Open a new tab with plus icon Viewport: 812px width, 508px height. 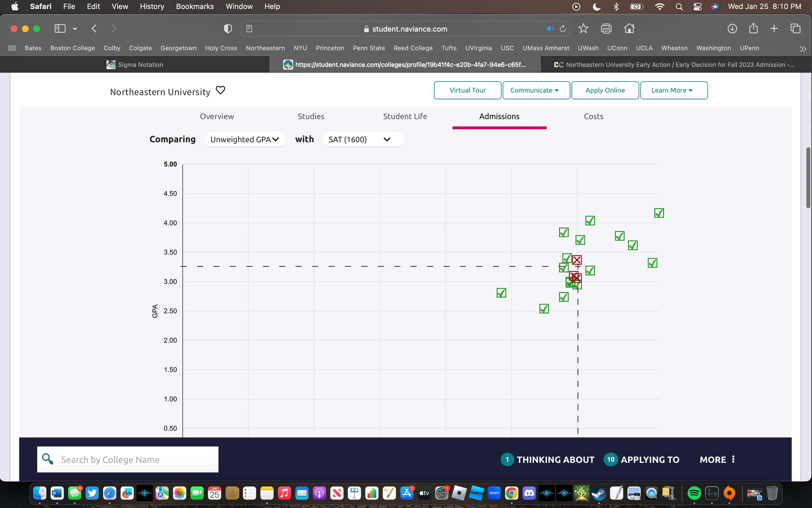click(x=774, y=28)
